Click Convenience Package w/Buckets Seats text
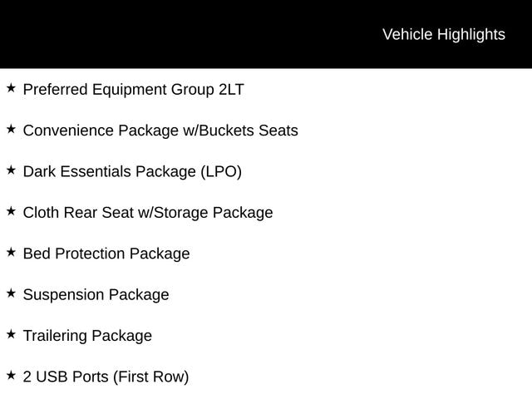 point(160,131)
